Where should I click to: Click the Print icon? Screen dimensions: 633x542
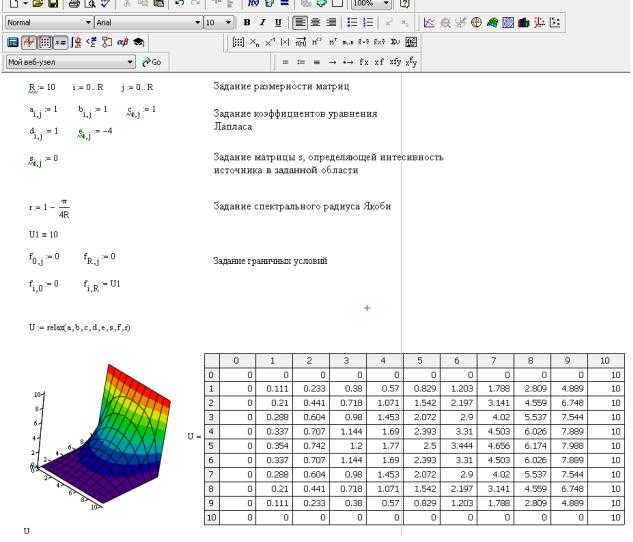click(x=74, y=4)
